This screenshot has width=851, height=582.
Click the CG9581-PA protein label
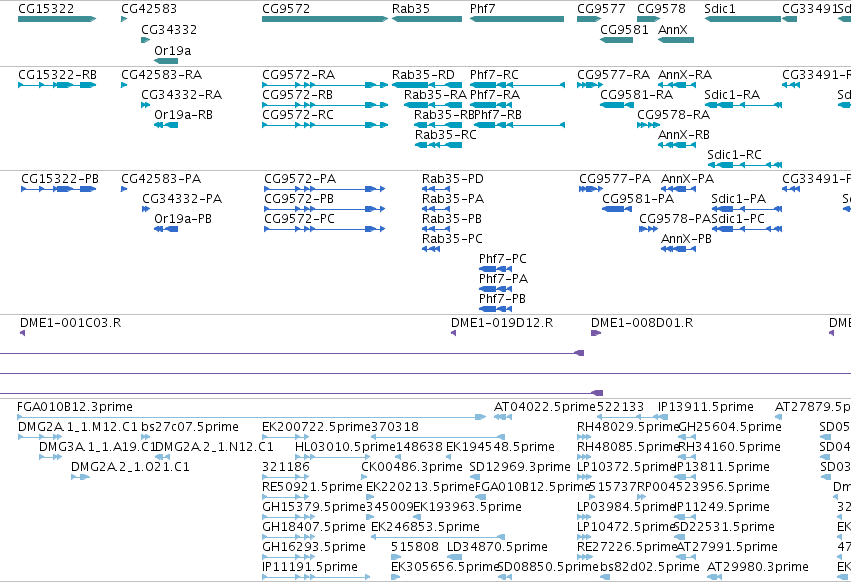(638, 199)
